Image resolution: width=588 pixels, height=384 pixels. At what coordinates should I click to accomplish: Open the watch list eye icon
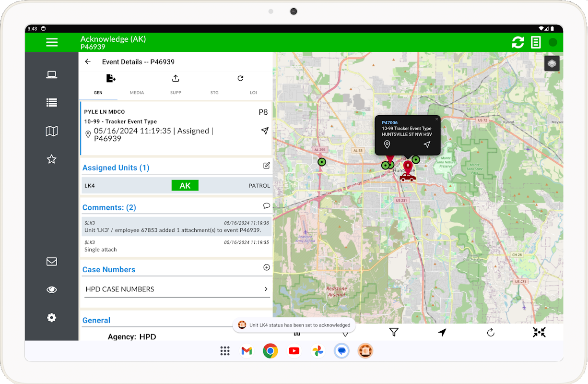[x=52, y=289]
